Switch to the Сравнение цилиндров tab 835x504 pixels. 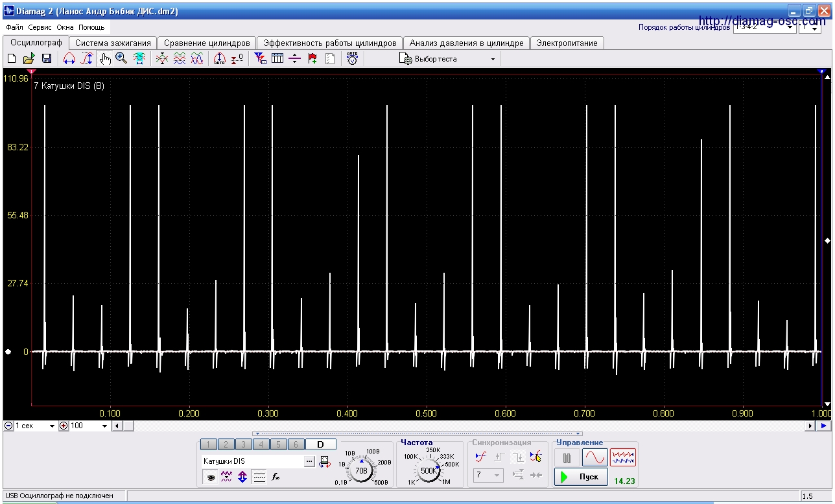pos(207,43)
